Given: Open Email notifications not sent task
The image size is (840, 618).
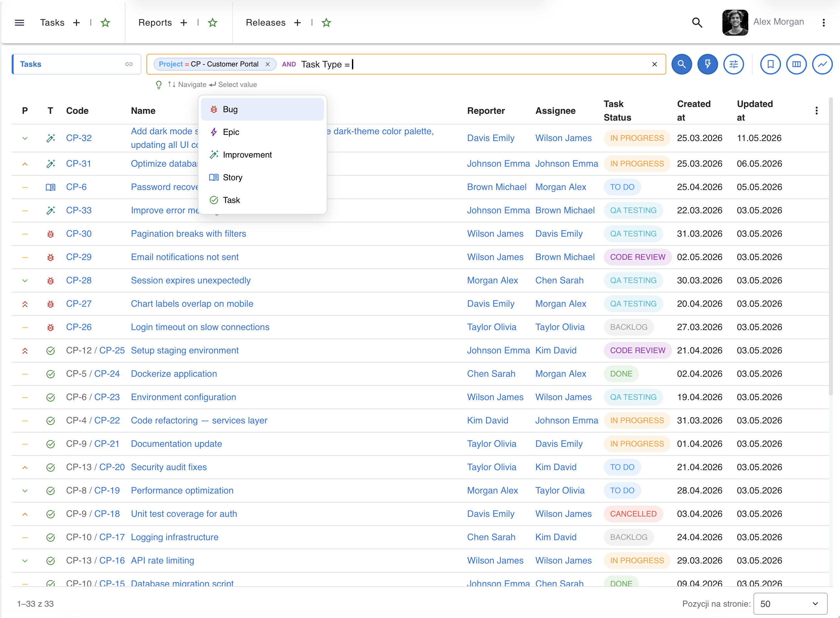Looking at the screenshot, I should (185, 257).
